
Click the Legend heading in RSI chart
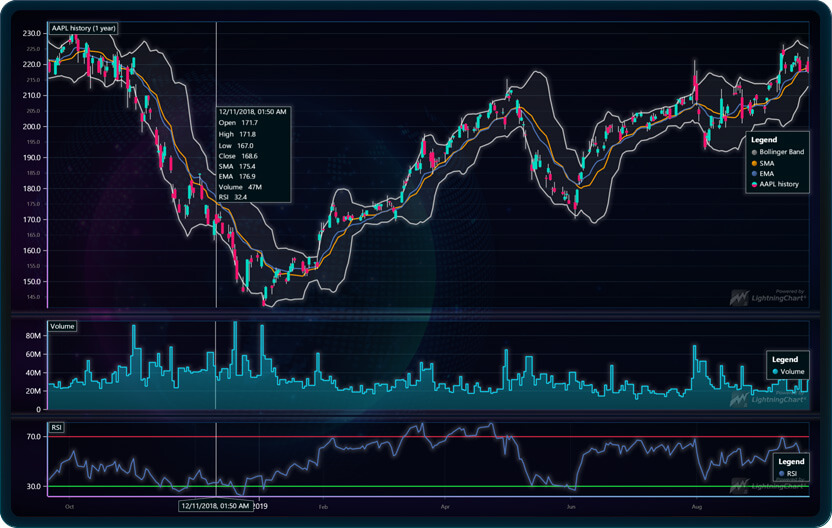791,462
